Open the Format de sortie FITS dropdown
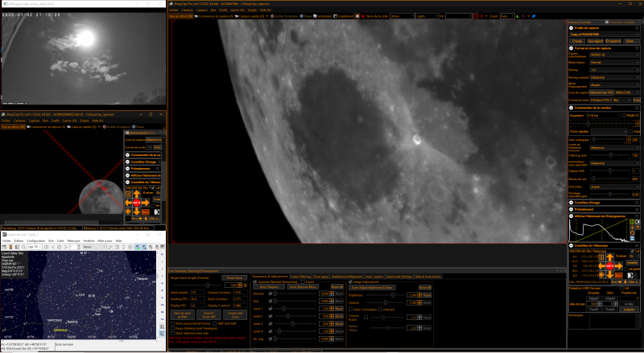The width and height of the screenshot is (644, 353). [x=611, y=101]
